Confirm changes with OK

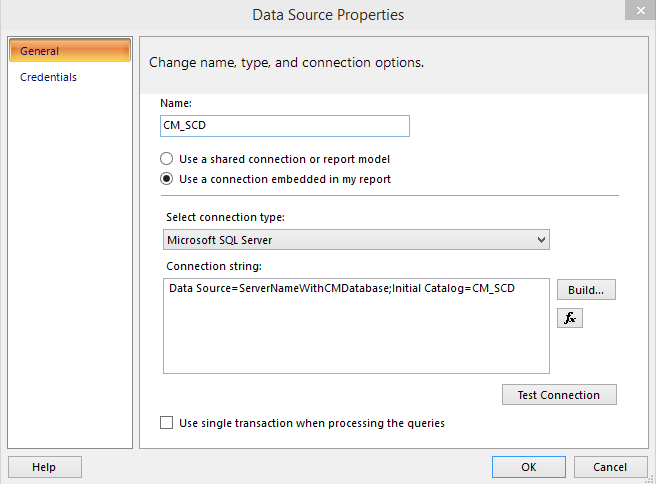tap(528, 467)
